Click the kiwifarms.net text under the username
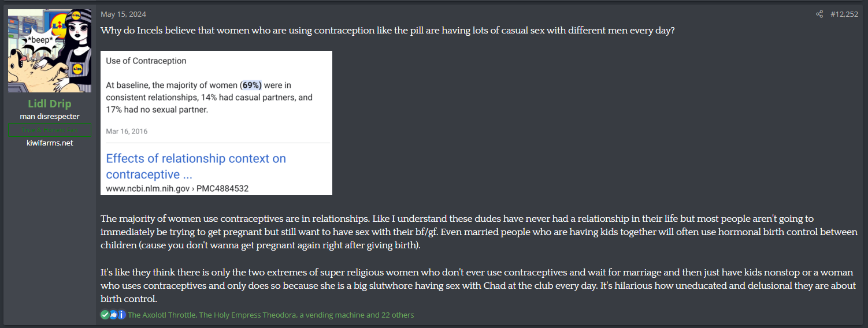 pyautogui.click(x=50, y=143)
